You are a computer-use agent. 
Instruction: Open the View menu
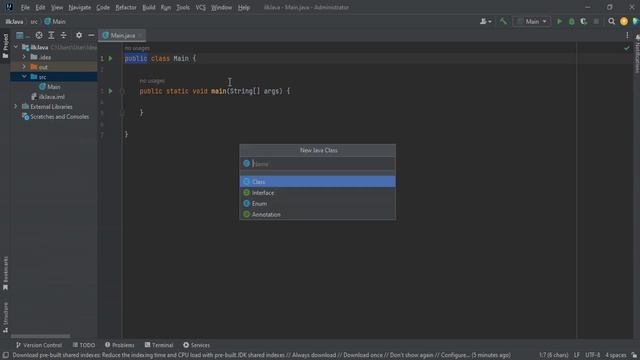(57, 7)
